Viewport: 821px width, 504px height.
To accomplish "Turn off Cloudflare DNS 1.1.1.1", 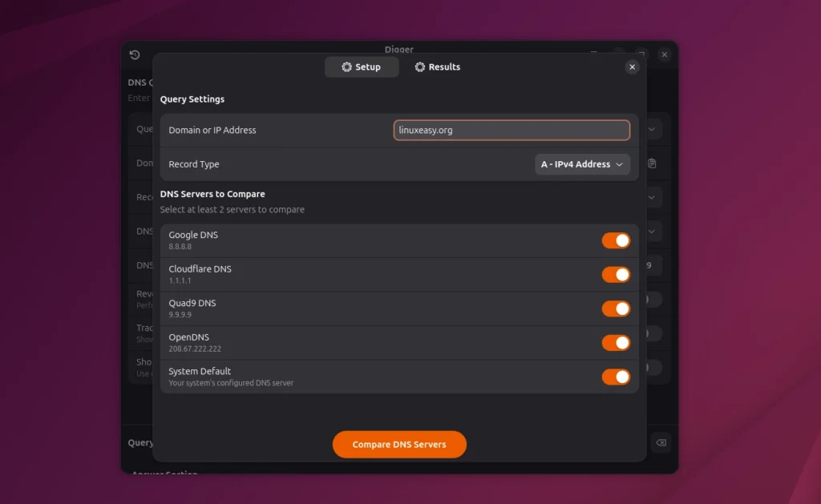I will tap(616, 274).
